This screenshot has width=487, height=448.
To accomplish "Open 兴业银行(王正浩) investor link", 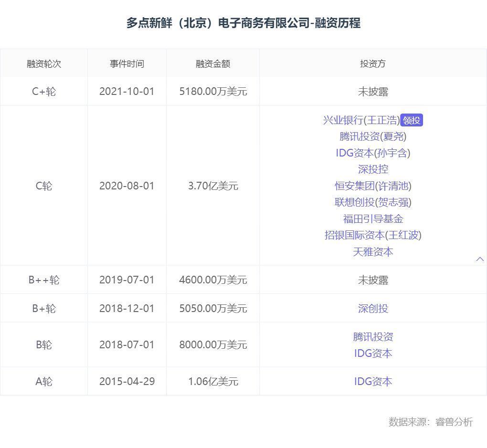I will pyautogui.click(x=361, y=120).
